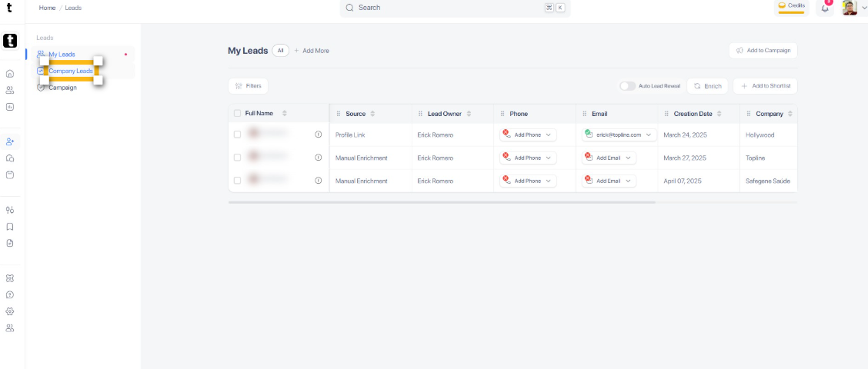Screen dimensions: 868x369
Task: Click the info icon on the Safegene Saúde row
Action: coord(319,181)
